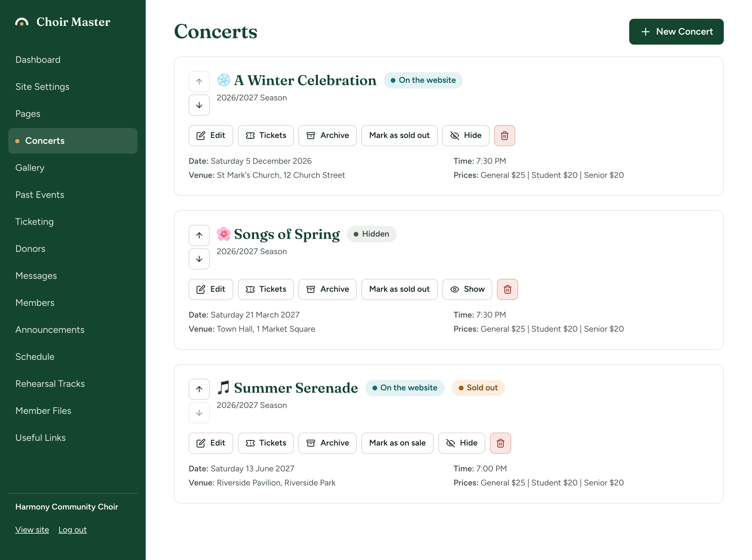The image size is (752, 560).
Task: Open Gallery section
Action: pyautogui.click(x=73, y=168)
